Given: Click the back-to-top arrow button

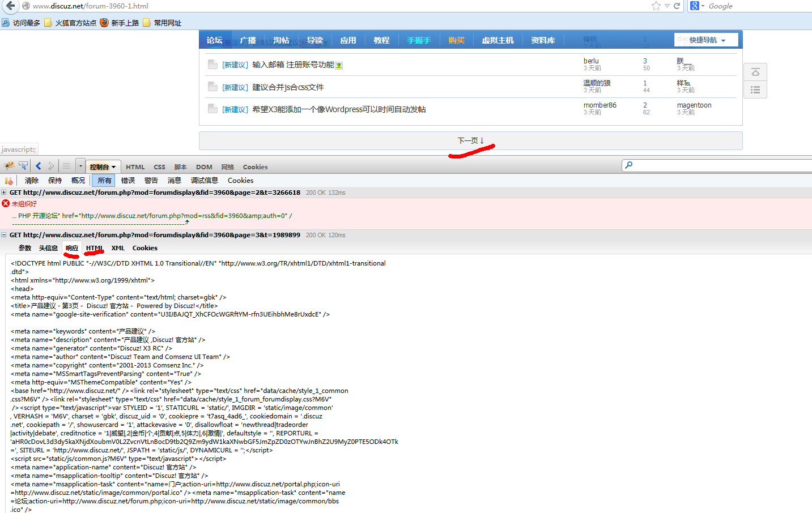Looking at the screenshot, I should point(755,72).
